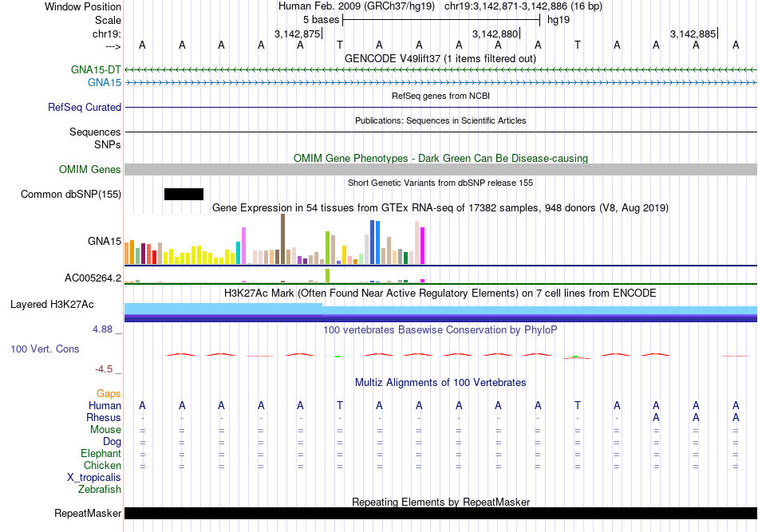Click the hg19 scale label

pyautogui.click(x=559, y=20)
